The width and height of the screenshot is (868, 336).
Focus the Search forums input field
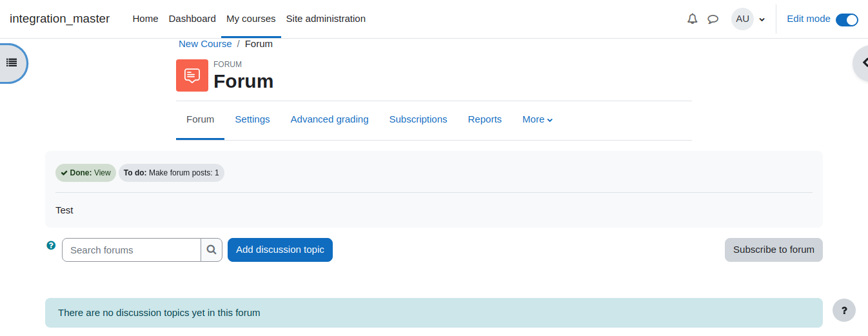coord(132,250)
